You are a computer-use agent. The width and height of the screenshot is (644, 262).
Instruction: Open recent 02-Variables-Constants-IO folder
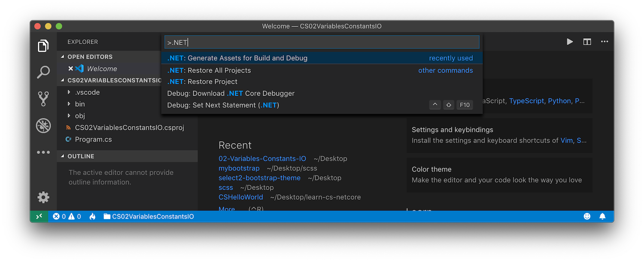pos(262,159)
